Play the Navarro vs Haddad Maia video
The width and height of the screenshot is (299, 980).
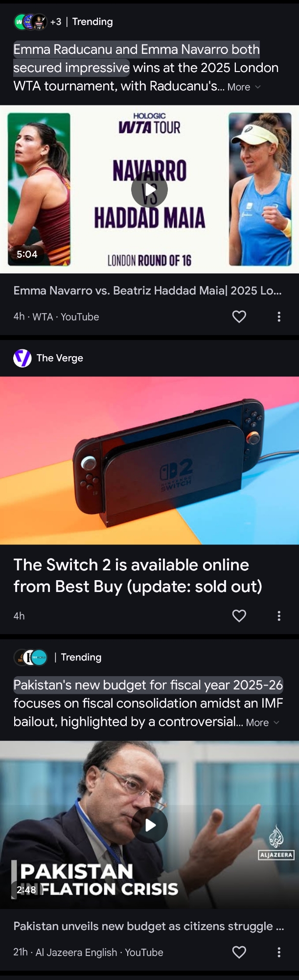point(149,189)
